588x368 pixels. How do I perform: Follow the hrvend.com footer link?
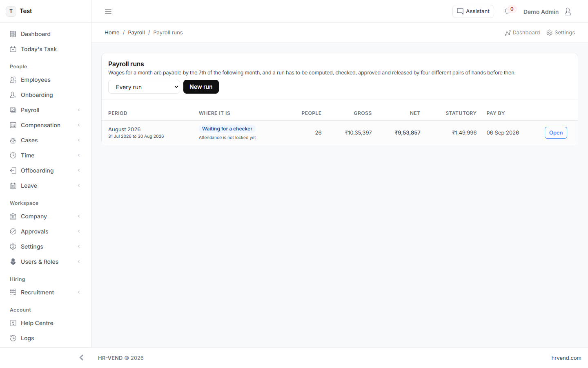pyautogui.click(x=566, y=358)
